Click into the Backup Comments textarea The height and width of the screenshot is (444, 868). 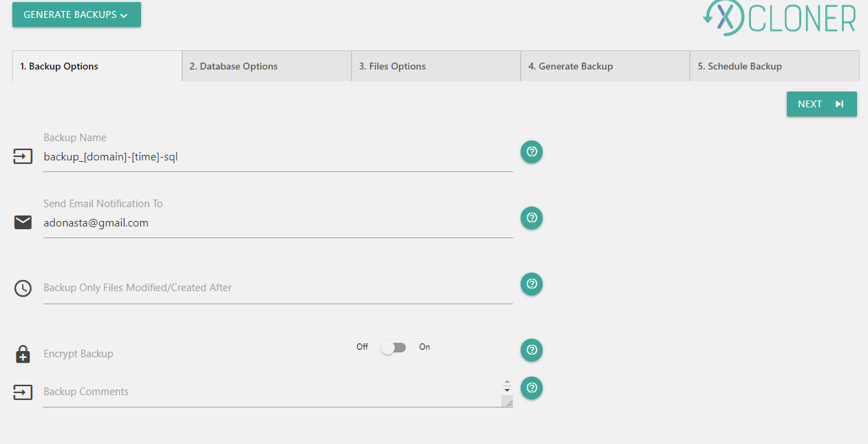point(278,392)
